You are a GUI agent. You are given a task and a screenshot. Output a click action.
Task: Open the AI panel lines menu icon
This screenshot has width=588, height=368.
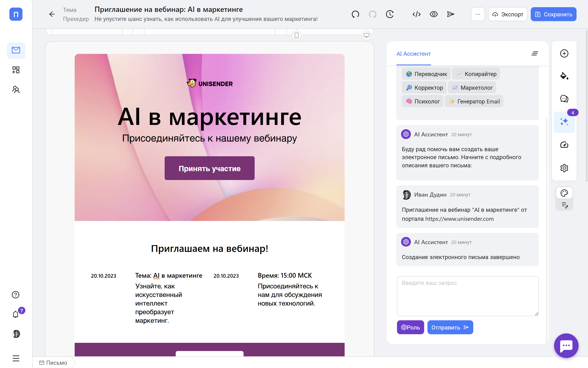pyautogui.click(x=535, y=53)
